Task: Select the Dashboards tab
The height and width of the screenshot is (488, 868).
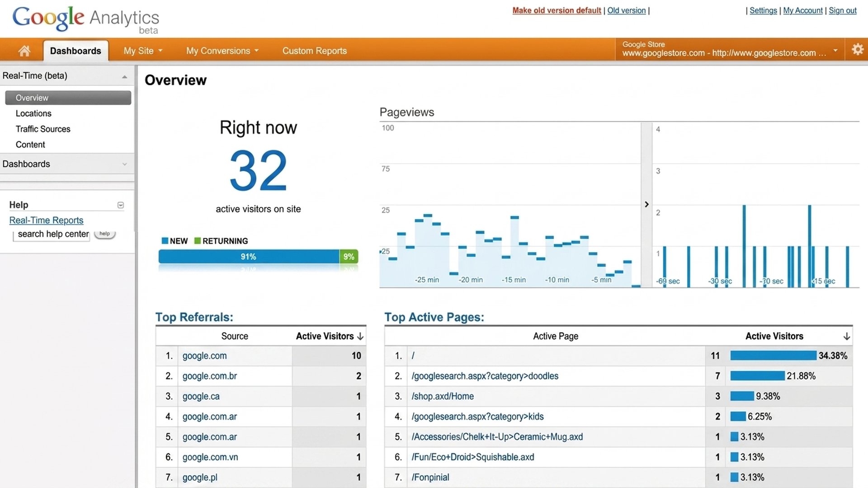Action: tap(75, 51)
